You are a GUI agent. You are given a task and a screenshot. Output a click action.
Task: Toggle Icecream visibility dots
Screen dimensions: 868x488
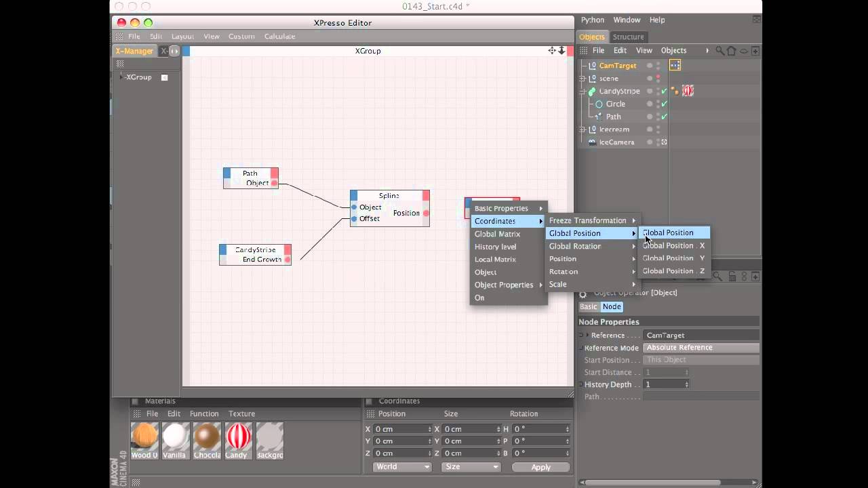pos(658,129)
